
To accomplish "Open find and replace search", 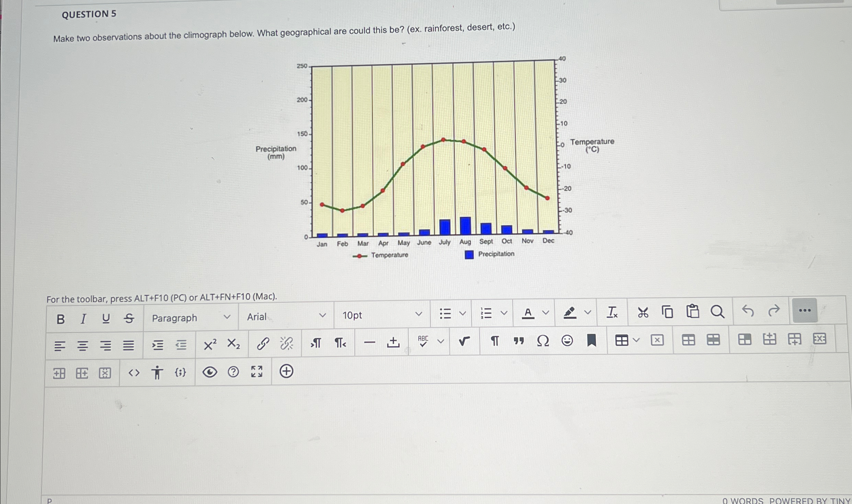I will point(717,311).
